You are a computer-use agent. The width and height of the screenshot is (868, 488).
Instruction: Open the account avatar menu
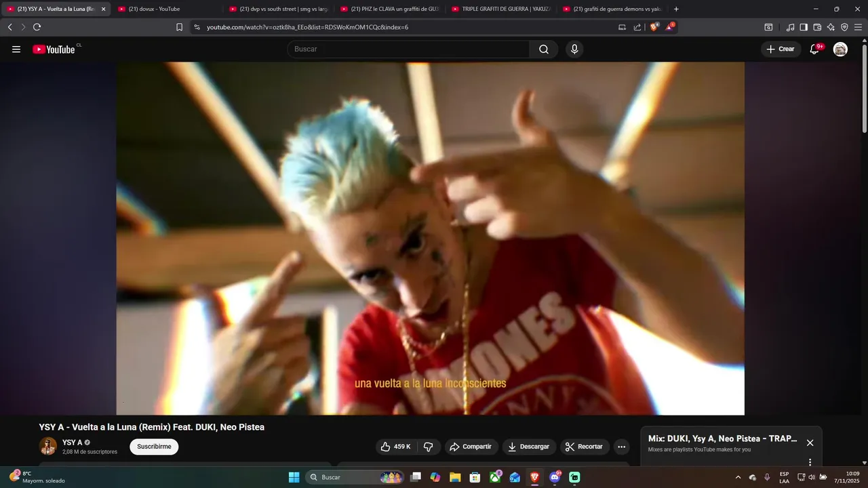pyautogui.click(x=840, y=49)
